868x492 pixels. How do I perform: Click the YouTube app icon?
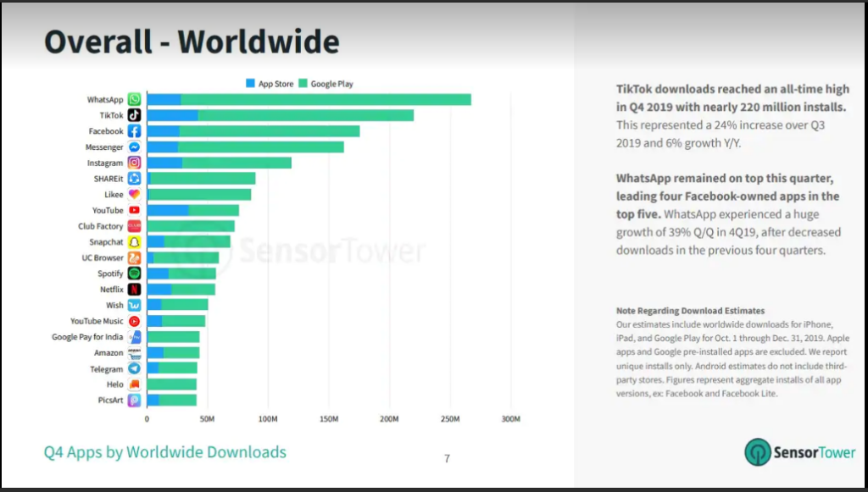134,210
